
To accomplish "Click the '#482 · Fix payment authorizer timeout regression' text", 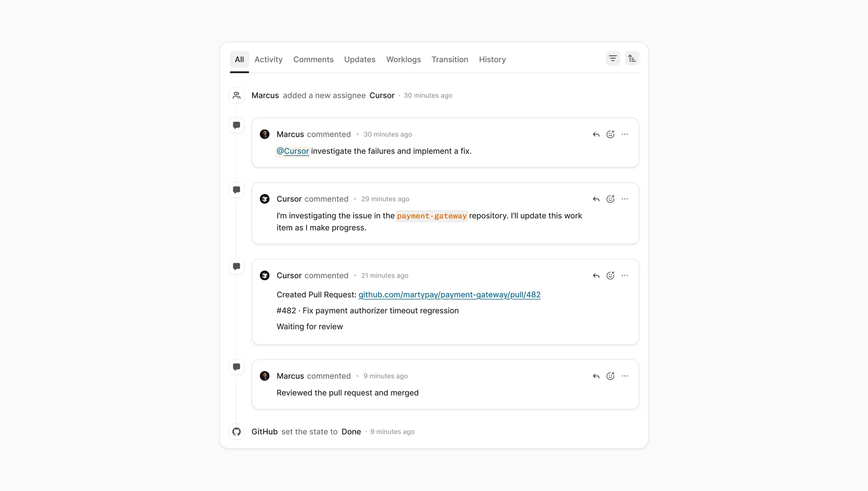I will 368,311.
